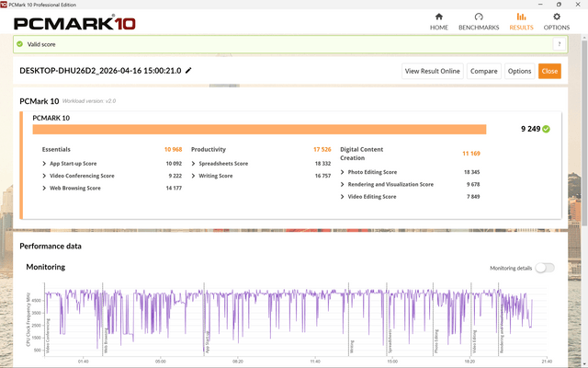Click the pencil icon to rename result
Viewport: 588px width, 368px height.
[x=188, y=70]
